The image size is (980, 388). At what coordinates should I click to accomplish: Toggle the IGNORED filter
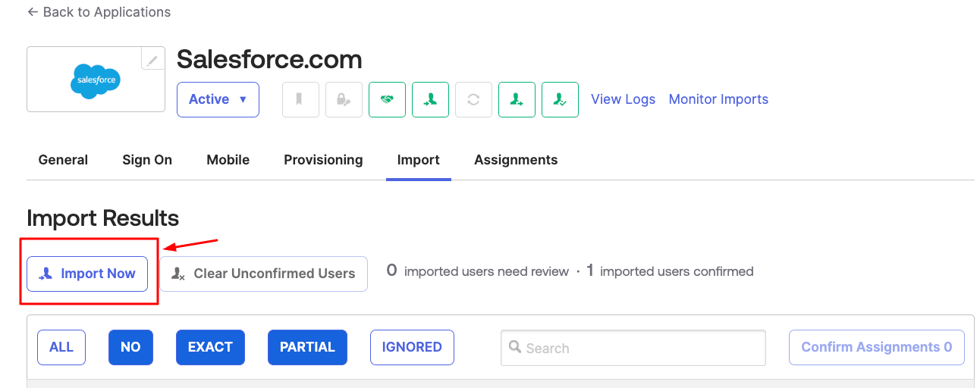coord(412,347)
